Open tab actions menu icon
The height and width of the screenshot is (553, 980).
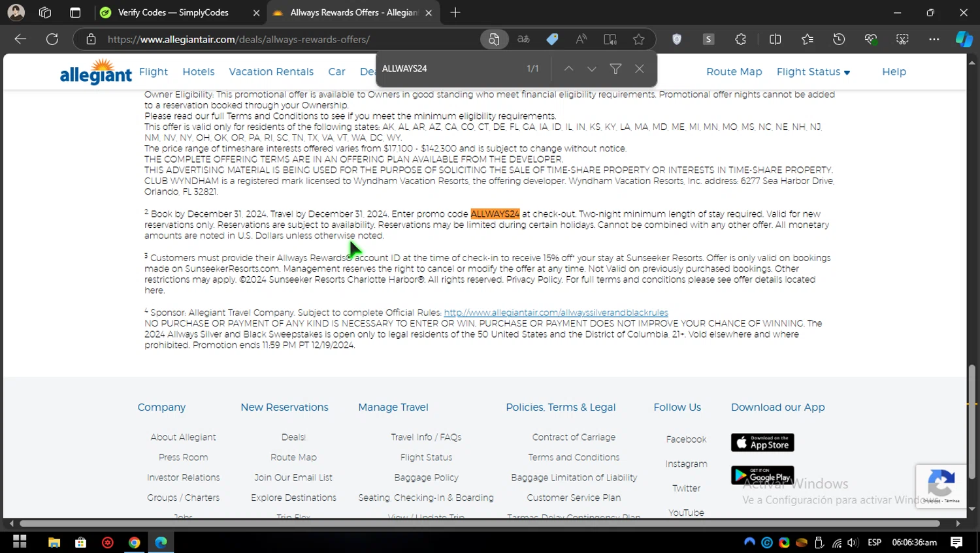click(x=75, y=12)
